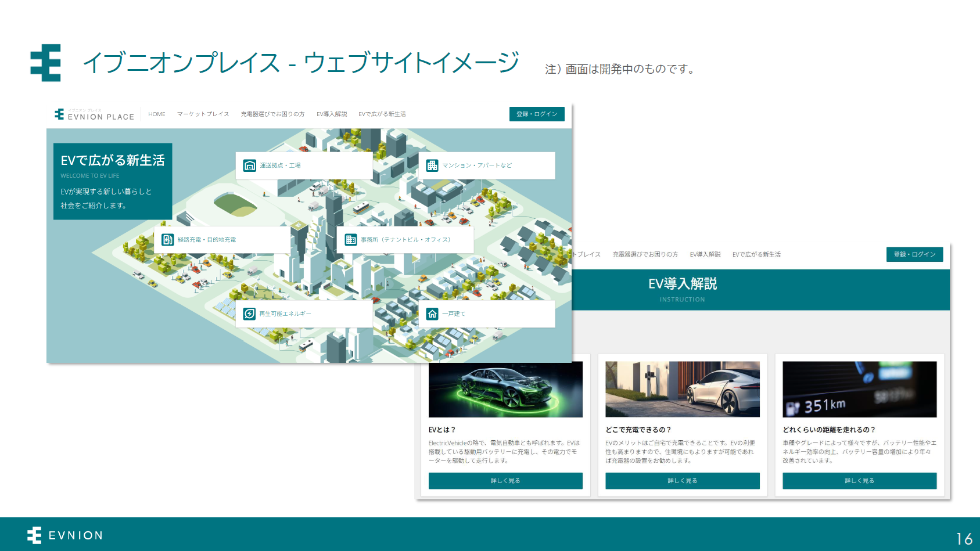
Task: Click 詳しく見る under どこで充電できるの？
Action: click(x=682, y=481)
